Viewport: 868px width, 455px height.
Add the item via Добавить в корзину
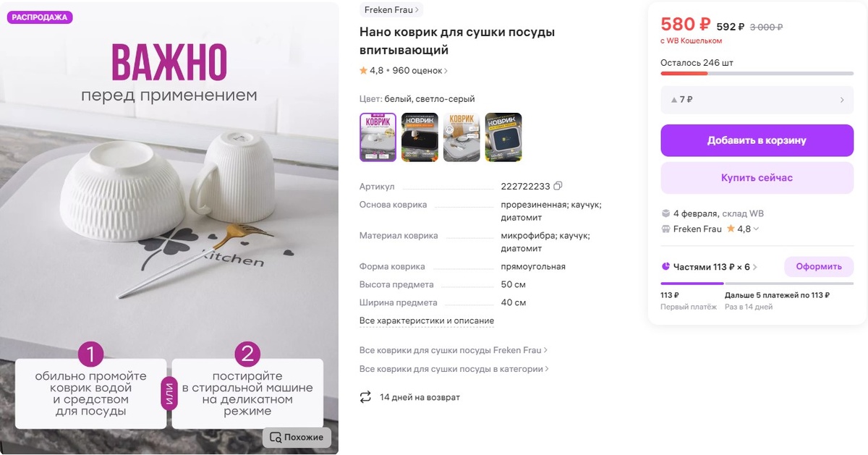[x=757, y=140]
